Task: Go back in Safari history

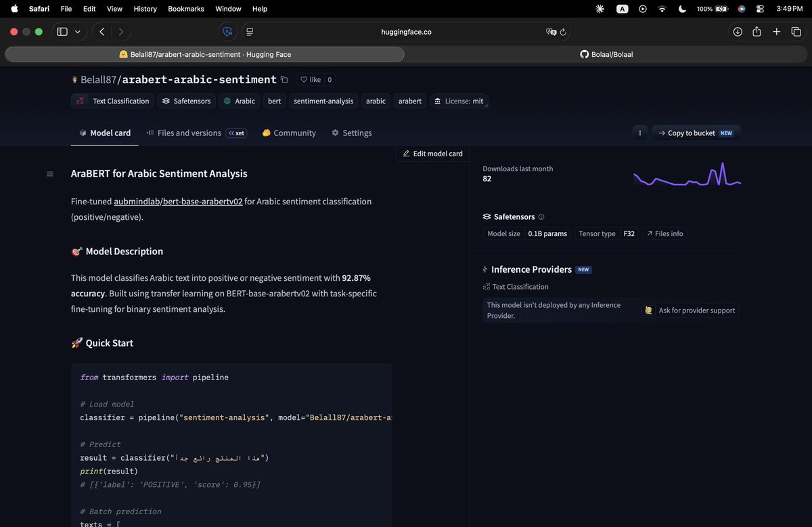Action: tap(102, 32)
